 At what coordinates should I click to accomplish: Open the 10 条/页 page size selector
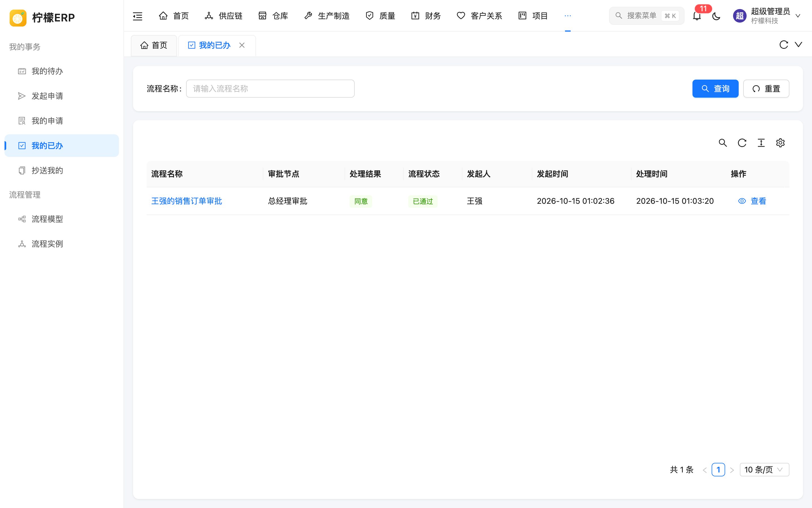764,469
